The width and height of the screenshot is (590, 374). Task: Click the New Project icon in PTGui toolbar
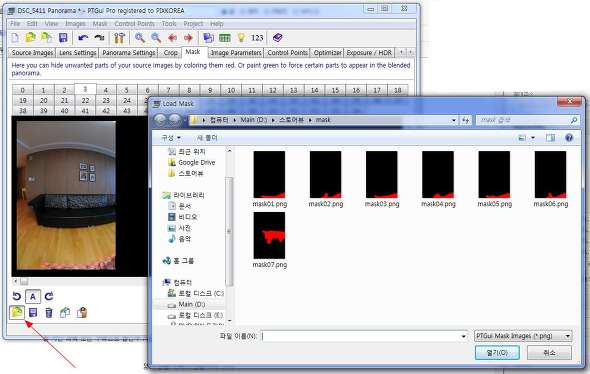pyautogui.click(x=15, y=38)
